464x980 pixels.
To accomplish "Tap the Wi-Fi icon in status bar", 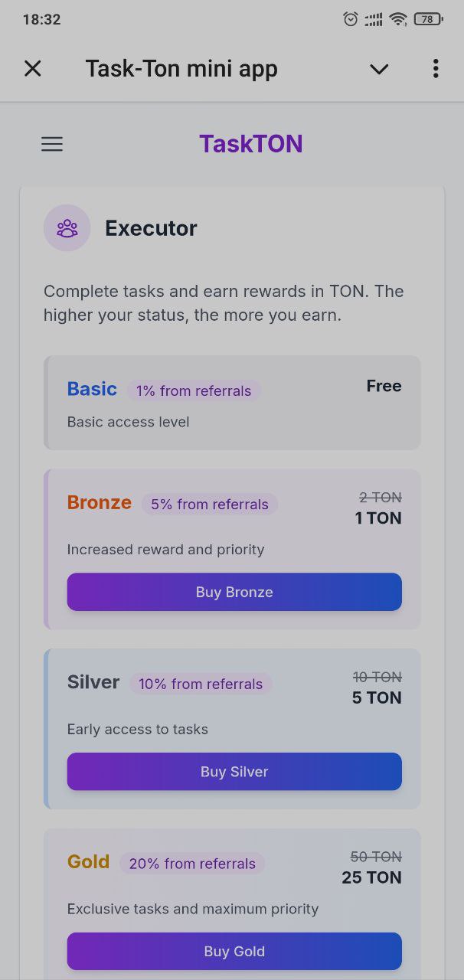I will click(397, 19).
